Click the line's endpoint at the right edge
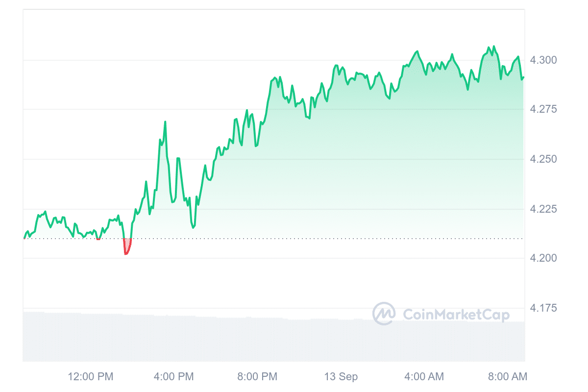This screenshot has height=392, width=588. click(x=523, y=77)
